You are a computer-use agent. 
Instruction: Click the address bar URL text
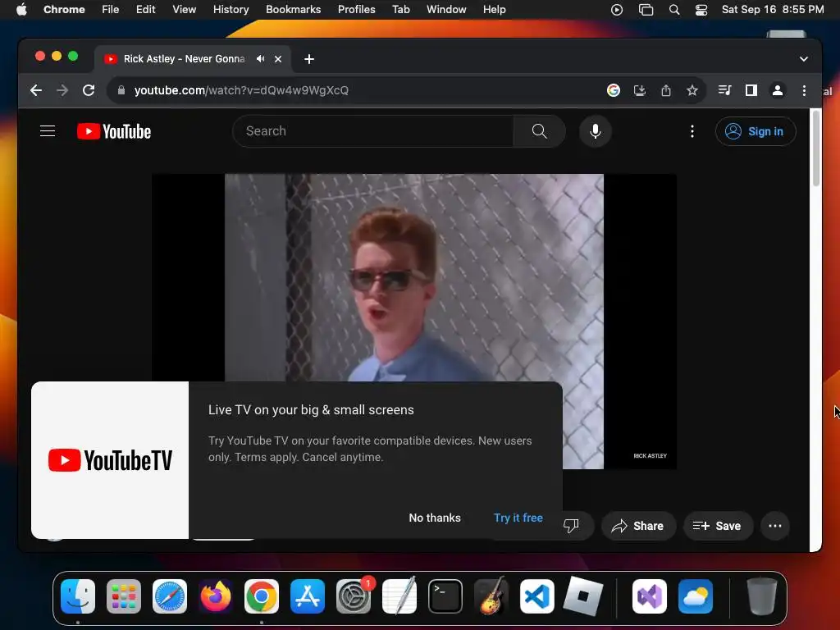[241, 90]
